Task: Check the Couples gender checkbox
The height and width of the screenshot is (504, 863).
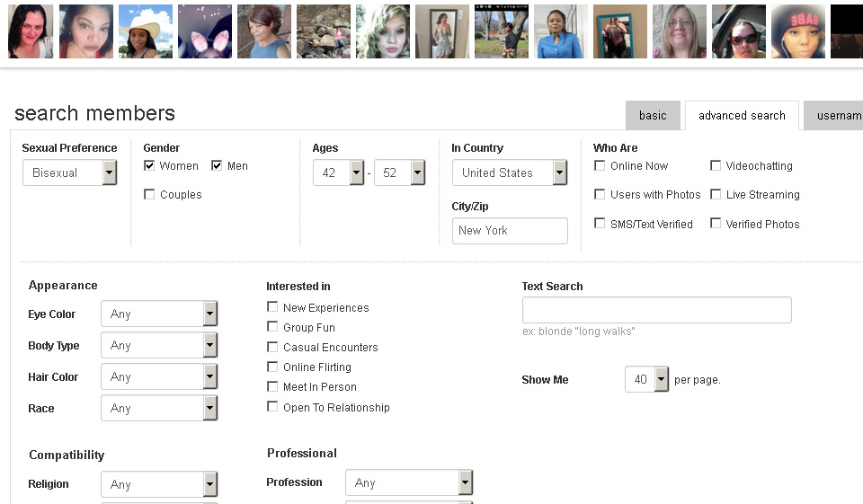Action: 149,194
